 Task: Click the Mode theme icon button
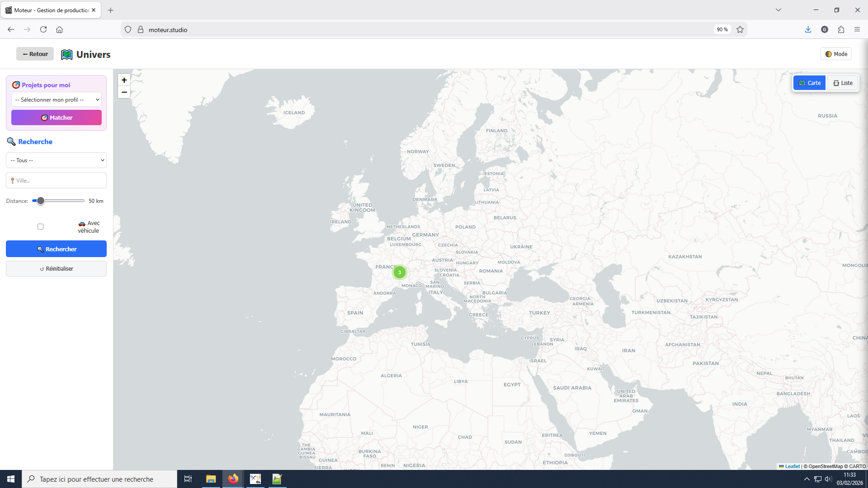coord(829,54)
